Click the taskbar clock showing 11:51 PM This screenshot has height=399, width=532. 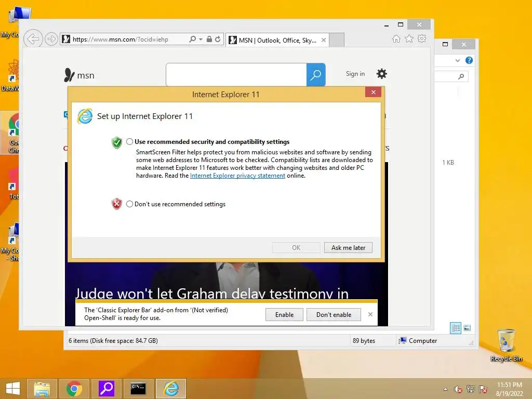coord(509,389)
